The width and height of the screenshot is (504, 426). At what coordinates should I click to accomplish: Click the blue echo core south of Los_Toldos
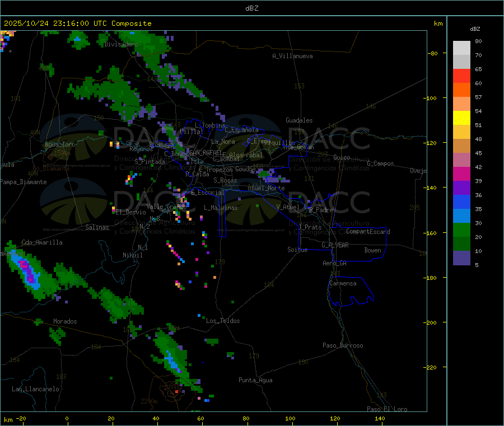click(172, 362)
